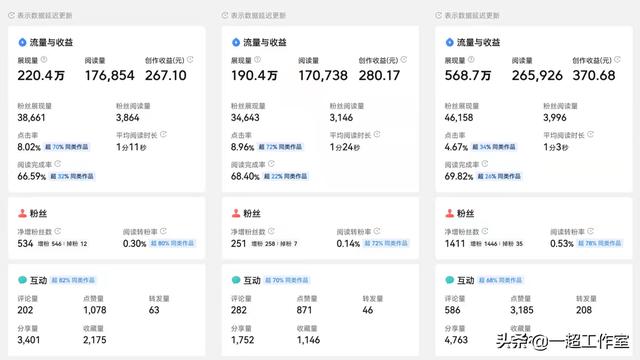
Task: Click info icon beside 净增粉丝数 showing 534
Action: (x=58, y=231)
